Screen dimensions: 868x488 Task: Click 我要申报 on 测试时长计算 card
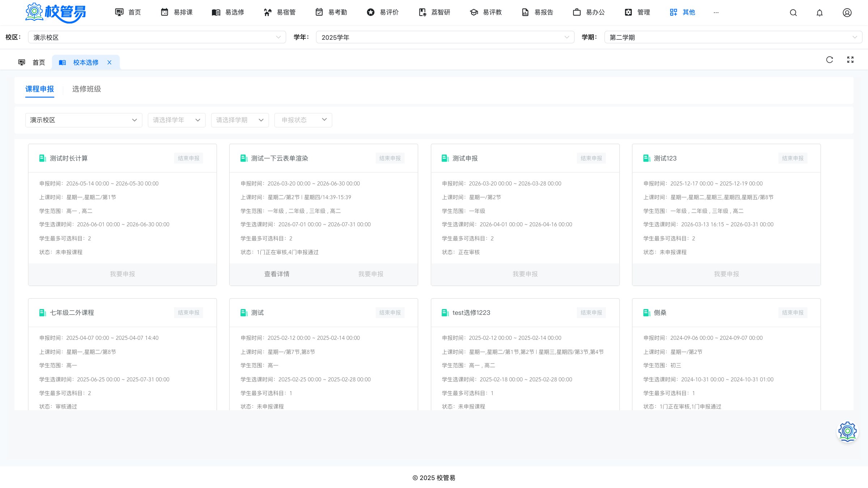click(x=122, y=274)
